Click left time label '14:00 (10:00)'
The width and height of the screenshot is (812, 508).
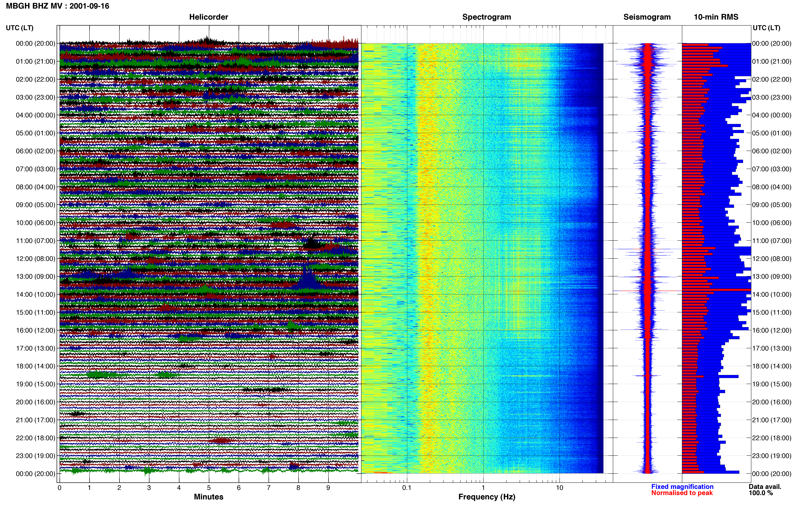coord(35,294)
